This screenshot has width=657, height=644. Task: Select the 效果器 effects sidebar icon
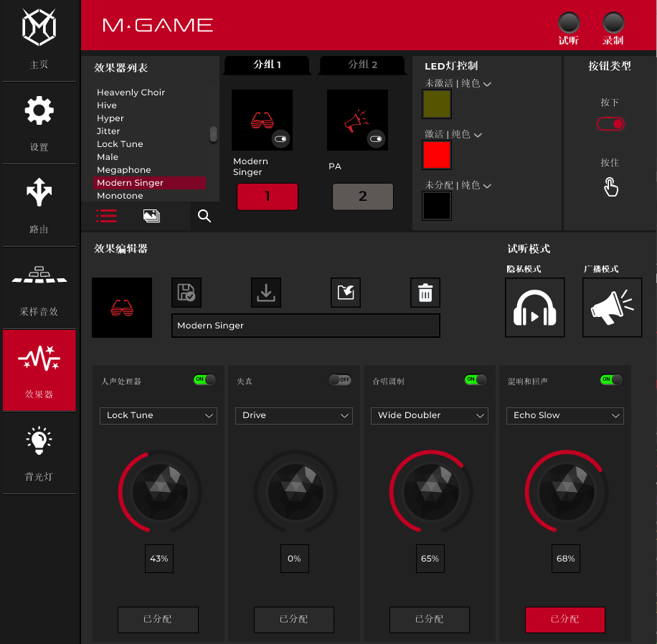[39, 359]
